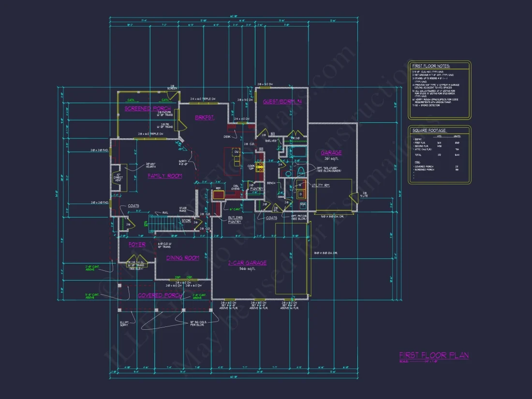The image size is (532, 399).
Task: Click the dryer symbol marked D
Action: click(301, 194)
